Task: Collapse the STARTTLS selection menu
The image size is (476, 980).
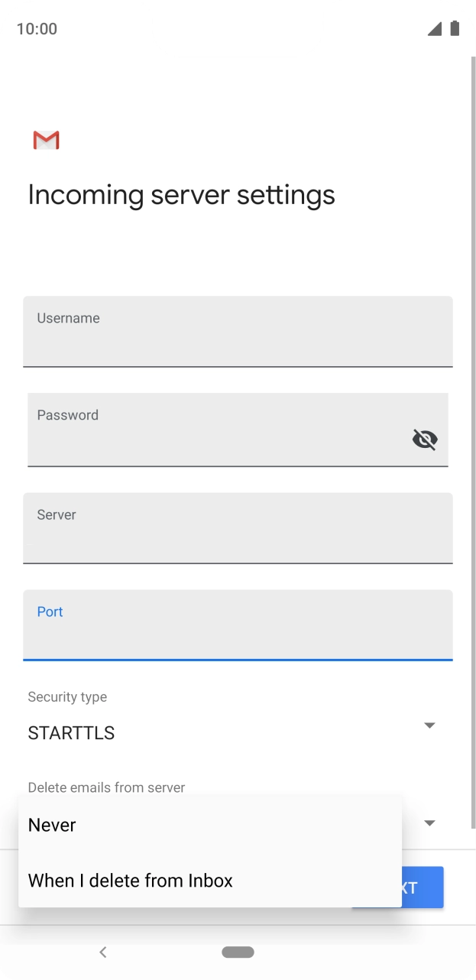Action: click(429, 725)
